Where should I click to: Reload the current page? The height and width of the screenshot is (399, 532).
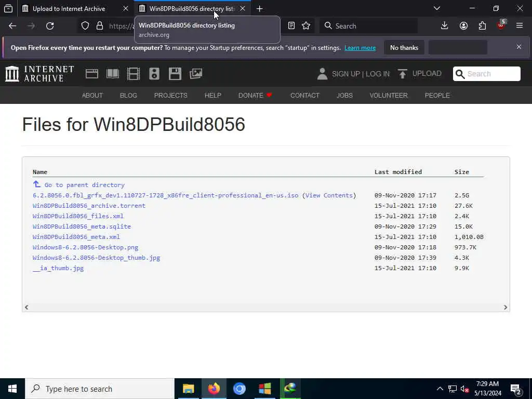point(50,26)
